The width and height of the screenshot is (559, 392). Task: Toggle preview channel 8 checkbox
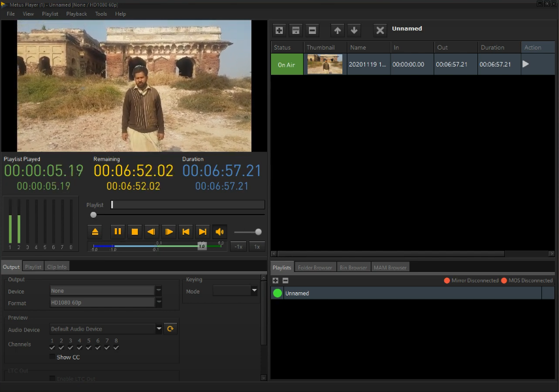pyautogui.click(x=116, y=348)
